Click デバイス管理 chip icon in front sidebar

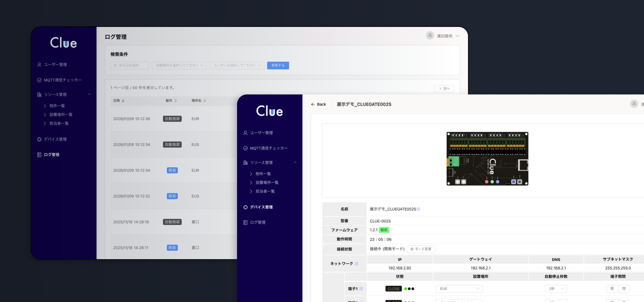[246, 207]
